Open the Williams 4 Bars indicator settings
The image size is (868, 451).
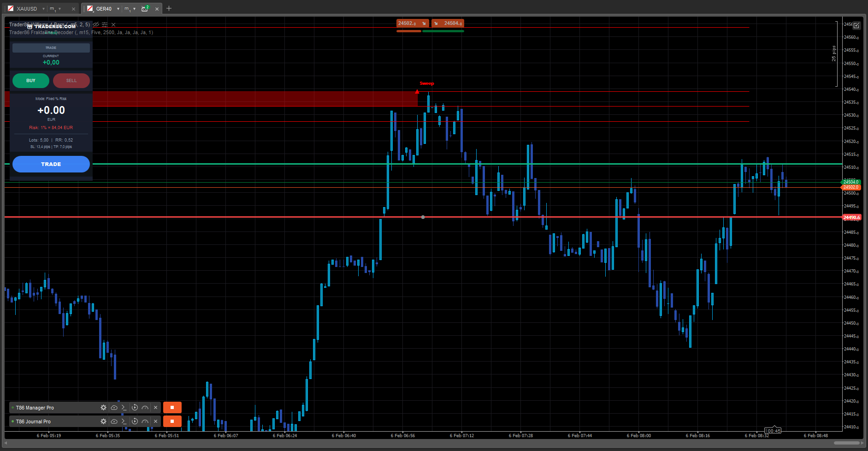tap(104, 24)
